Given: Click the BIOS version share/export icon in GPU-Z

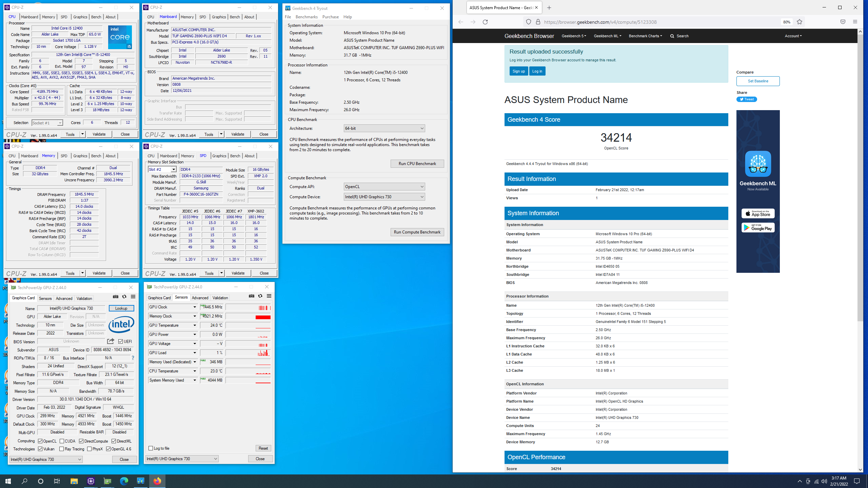Looking at the screenshot, I should click(x=111, y=341).
